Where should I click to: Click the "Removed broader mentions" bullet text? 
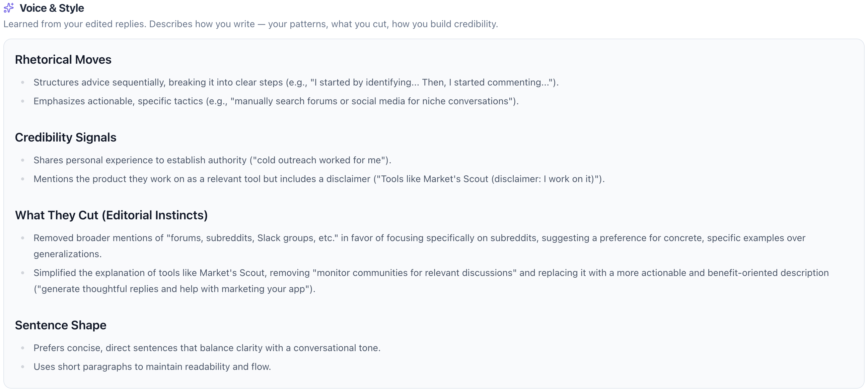click(x=419, y=238)
